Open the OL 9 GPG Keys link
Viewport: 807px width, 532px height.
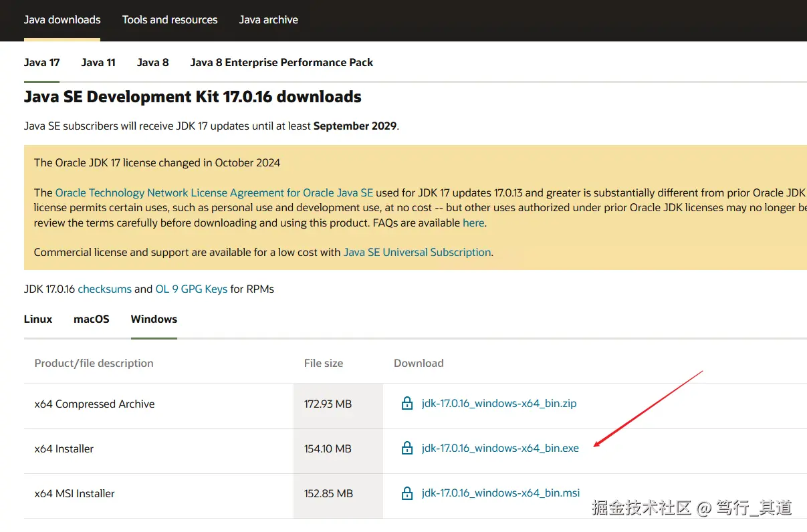[191, 289]
